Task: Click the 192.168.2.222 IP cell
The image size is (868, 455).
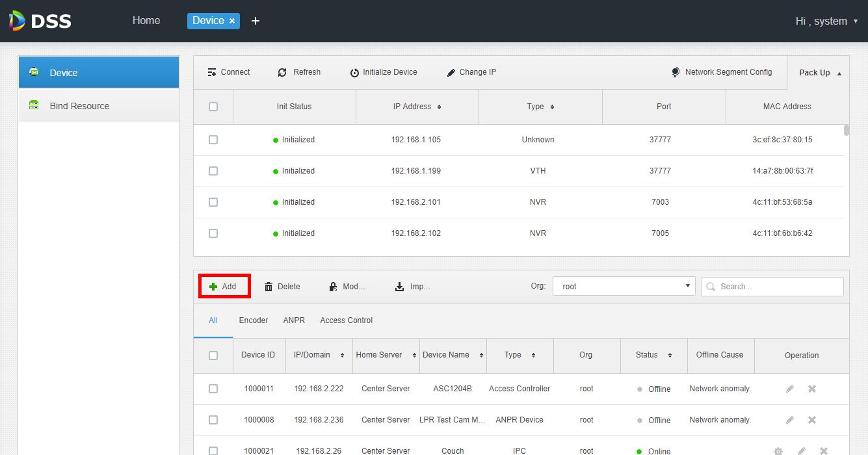Action: point(319,389)
